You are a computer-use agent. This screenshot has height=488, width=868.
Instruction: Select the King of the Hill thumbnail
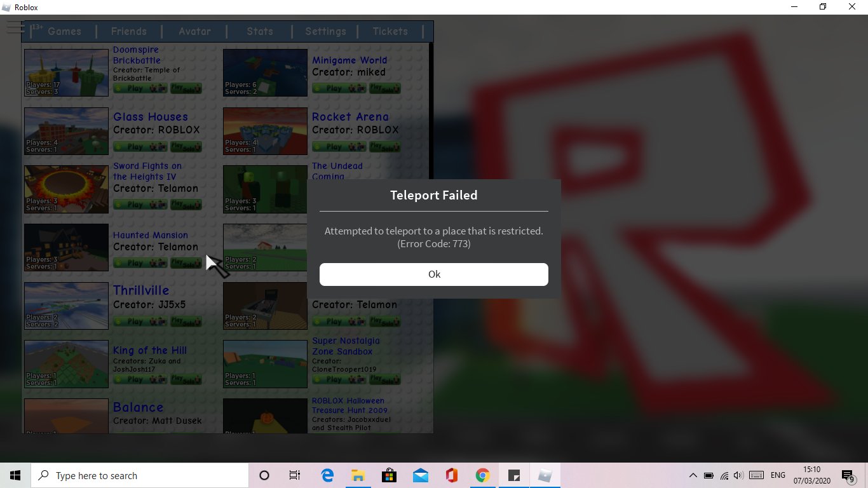pyautogui.click(x=66, y=364)
